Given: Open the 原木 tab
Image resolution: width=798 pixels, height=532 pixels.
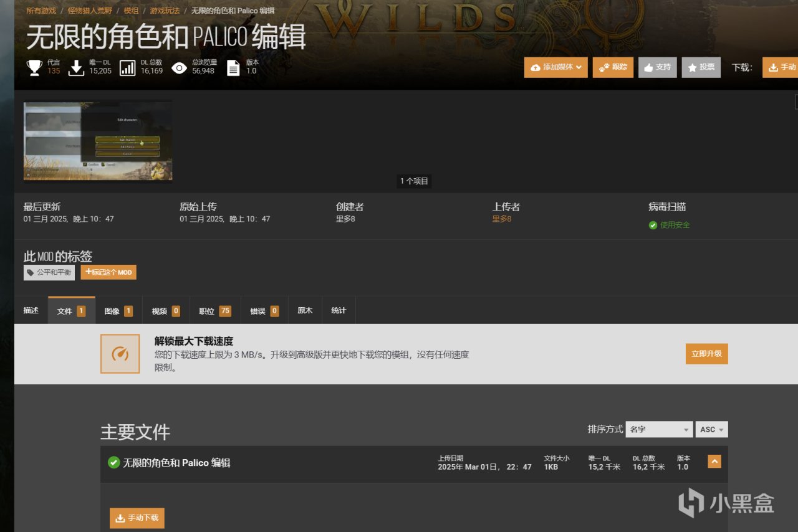Looking at the screenshot, I should 305,310.
